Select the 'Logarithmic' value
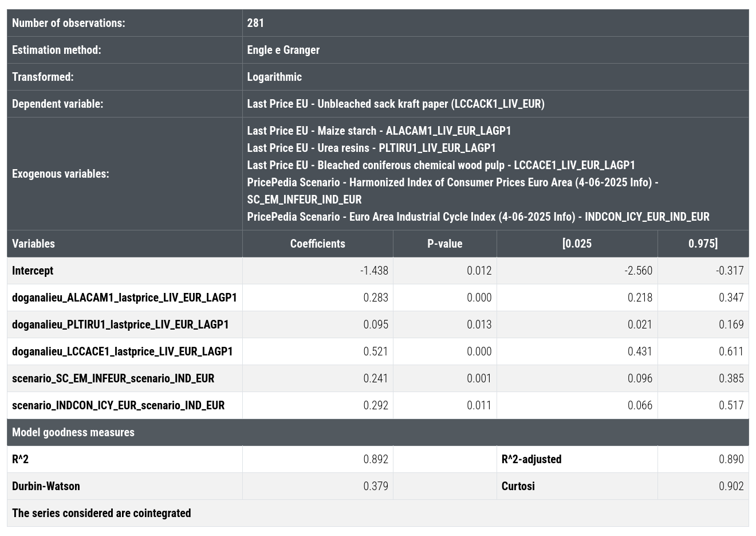Viewport: 756px width, 536px height. (x=274, y=77)
